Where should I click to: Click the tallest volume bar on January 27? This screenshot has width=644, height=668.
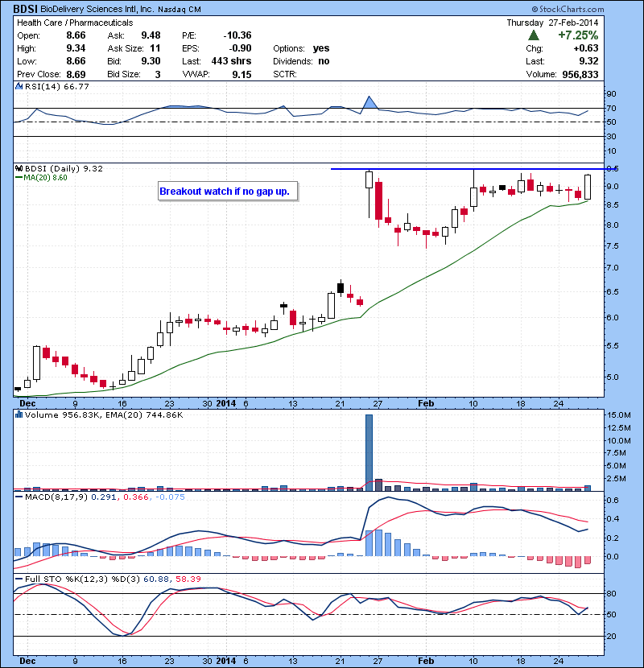[369, 452]
